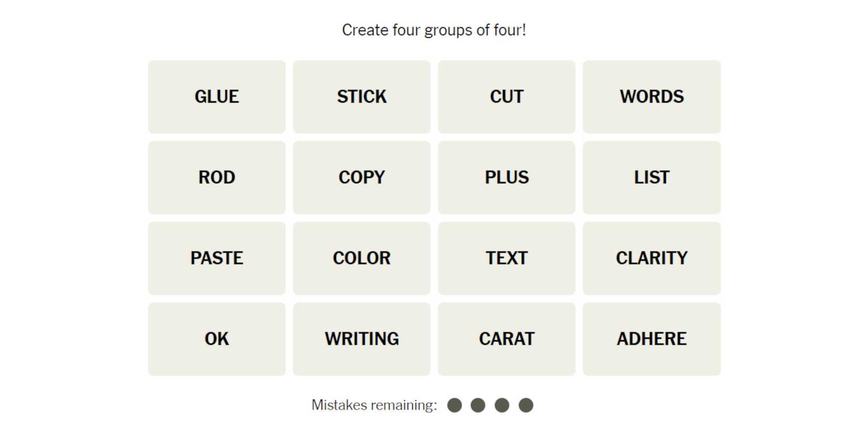Pick the COLOR word tile

(x=361, y=258)
